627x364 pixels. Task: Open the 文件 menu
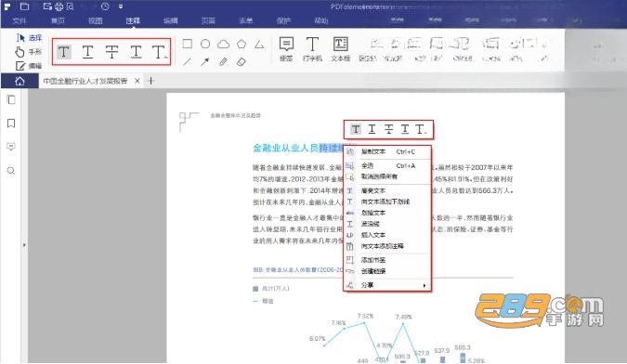20,20
